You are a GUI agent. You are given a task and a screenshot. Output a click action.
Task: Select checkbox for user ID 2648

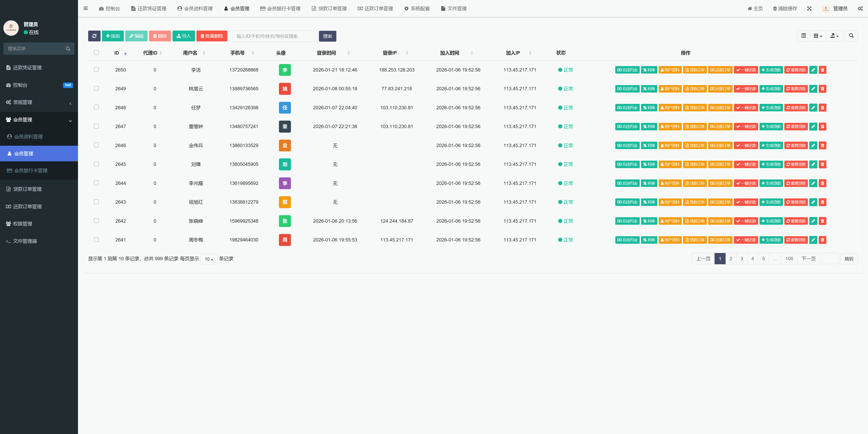tap(96, 107)
